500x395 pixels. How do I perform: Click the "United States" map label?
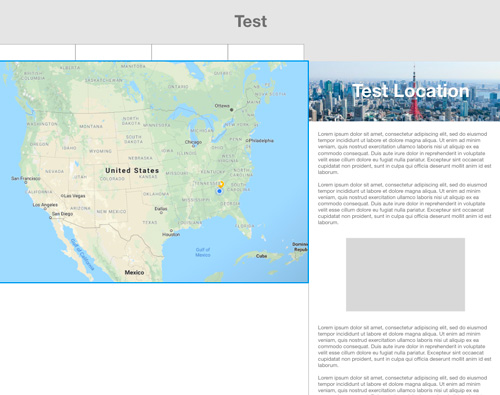132,170
